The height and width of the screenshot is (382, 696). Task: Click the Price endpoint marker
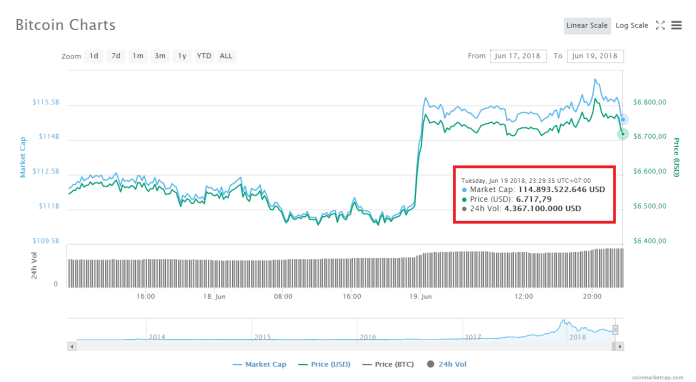623,134
